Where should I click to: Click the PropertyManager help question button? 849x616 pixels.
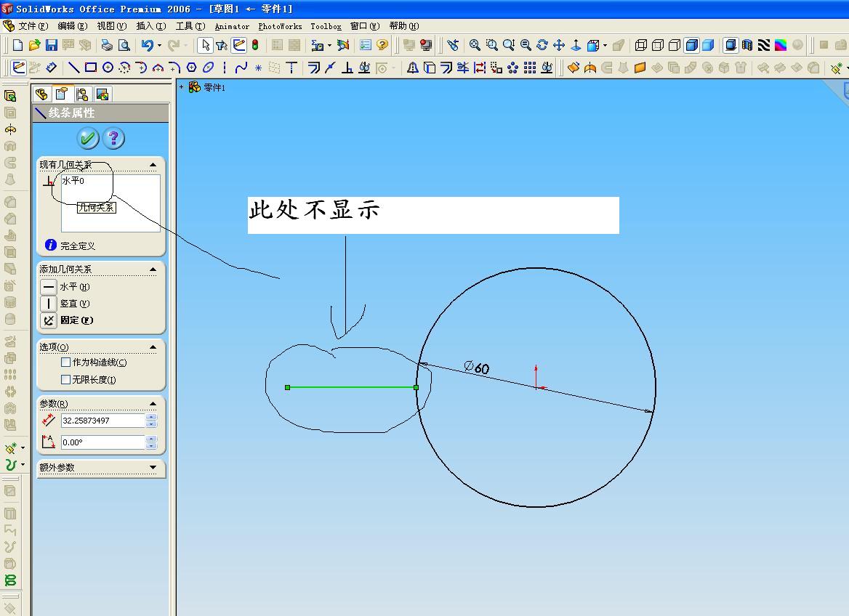[x=113, y=139]
